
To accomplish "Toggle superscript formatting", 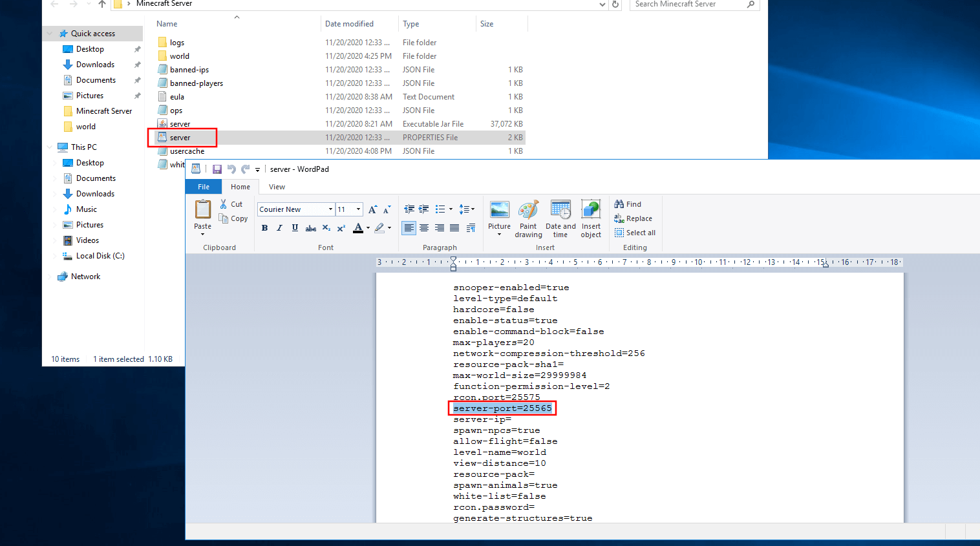I will coord(341,227).
